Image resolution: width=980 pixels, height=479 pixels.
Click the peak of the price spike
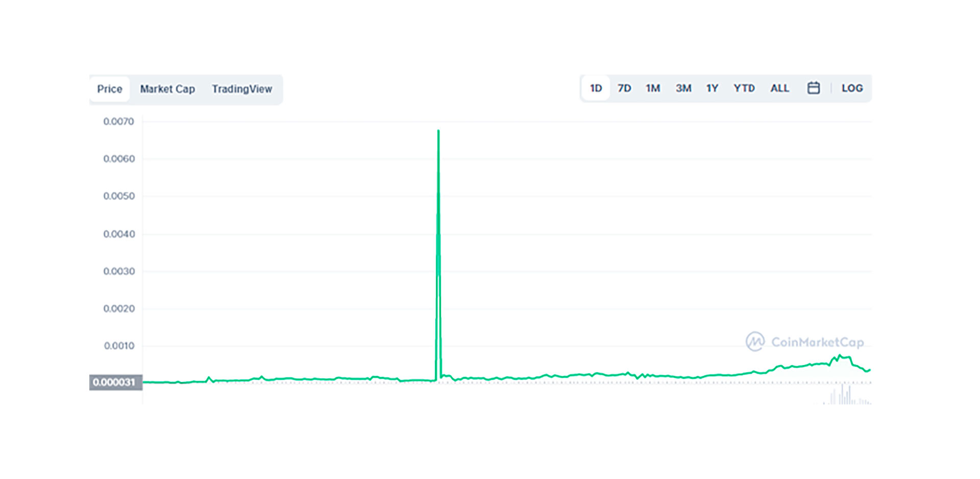click(438, 132)
